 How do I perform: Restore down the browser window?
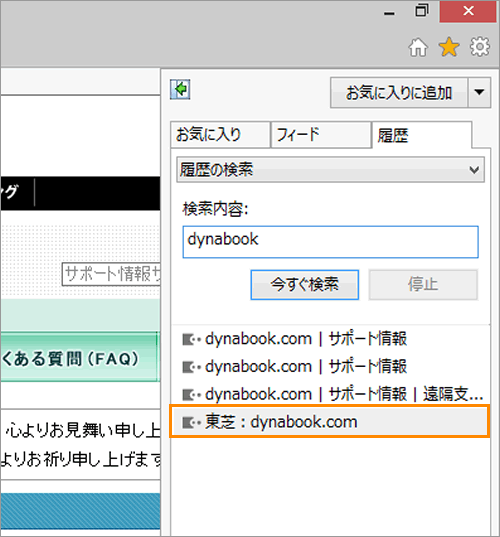coord(422,12)
